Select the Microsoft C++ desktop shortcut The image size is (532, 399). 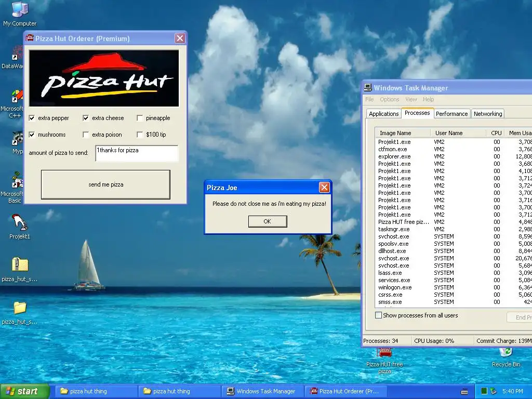coord(12,104)
